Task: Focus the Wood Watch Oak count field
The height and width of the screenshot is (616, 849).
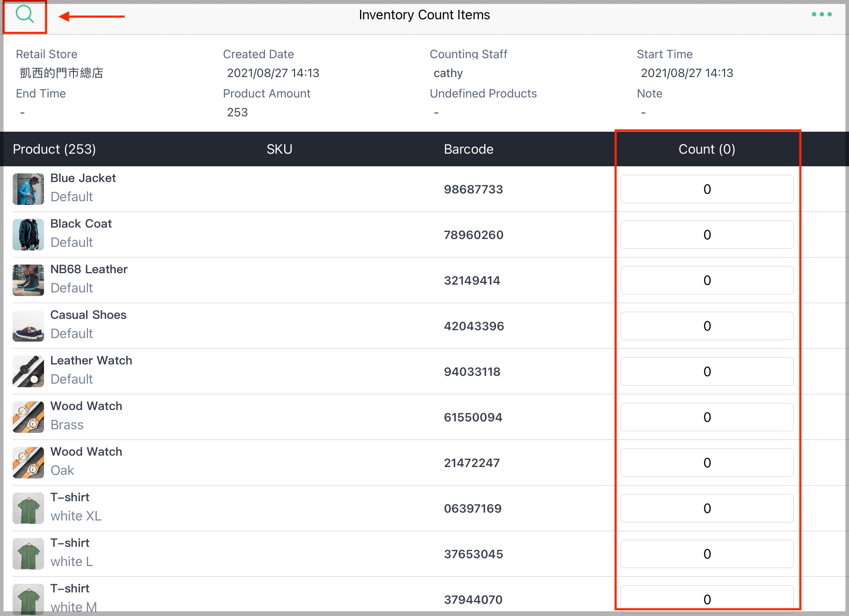Action: coord(707,463)
